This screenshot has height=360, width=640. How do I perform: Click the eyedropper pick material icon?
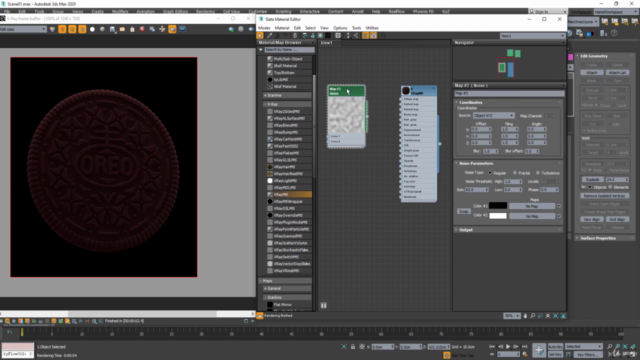tap(269, 36)
